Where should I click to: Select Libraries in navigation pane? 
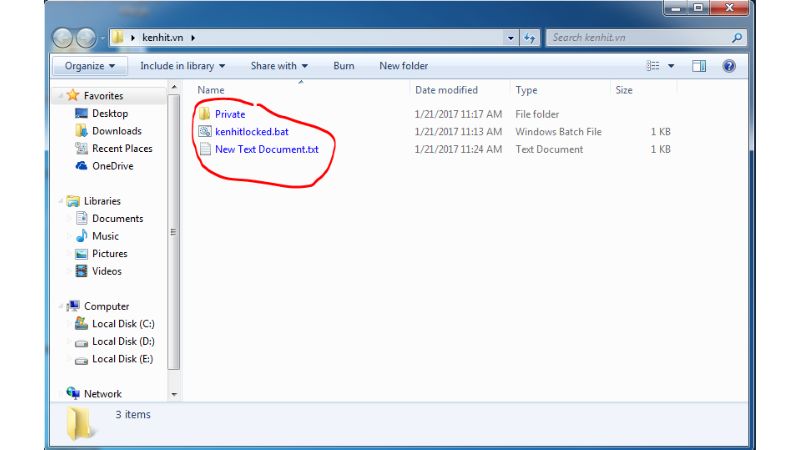click(x=102, y=201)
